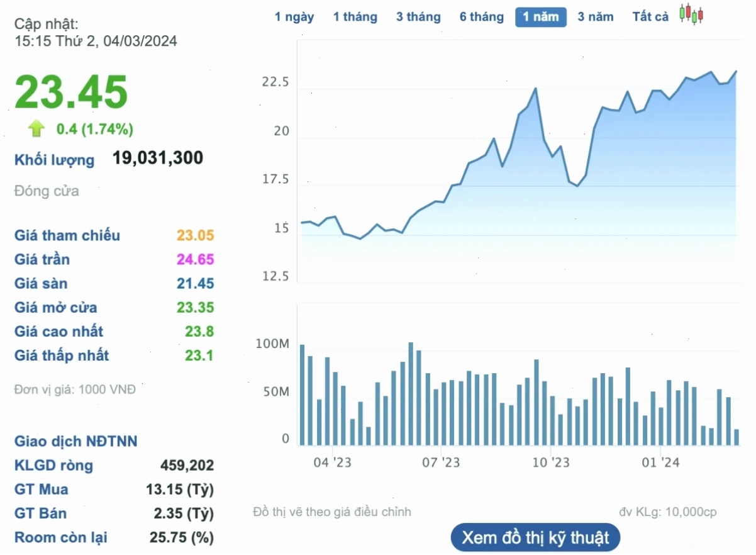Viewport: 756px width, 555px height.
Task: Click the change value 0.4 (1.74%)
Action: click(x=95, y=129)
